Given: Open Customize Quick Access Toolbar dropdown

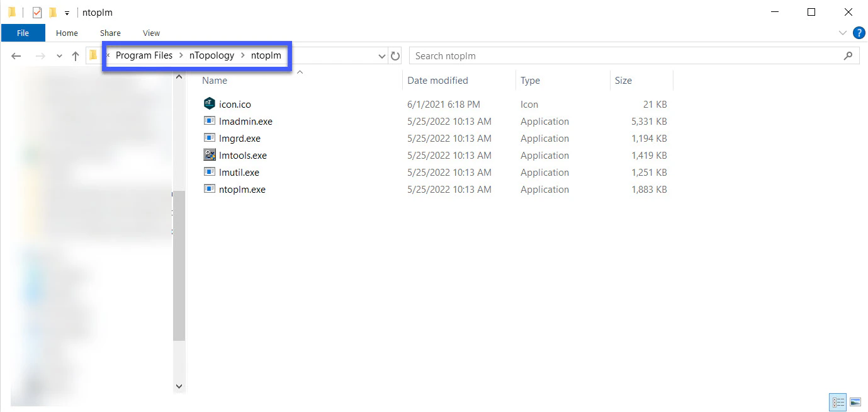Looking at the screenshot, I should [x=67, y=13].
